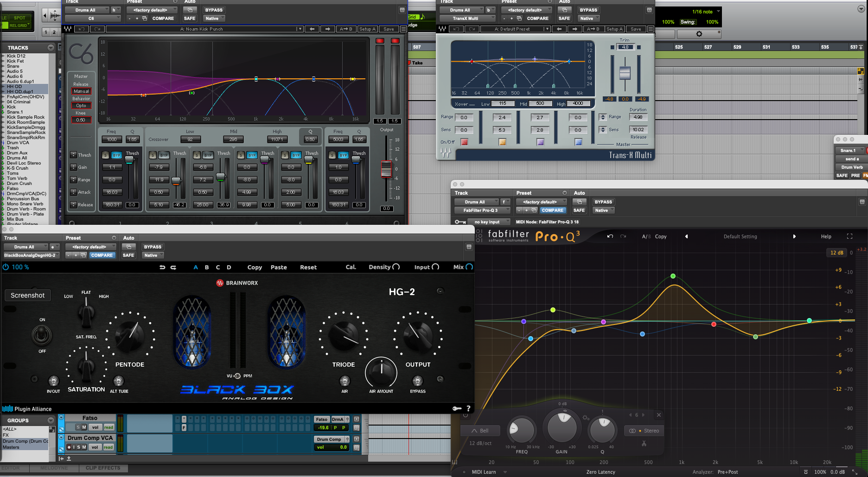
Task: Open Pro-Q 3 factory default preset dropdown
Action: tap(542, 202)
